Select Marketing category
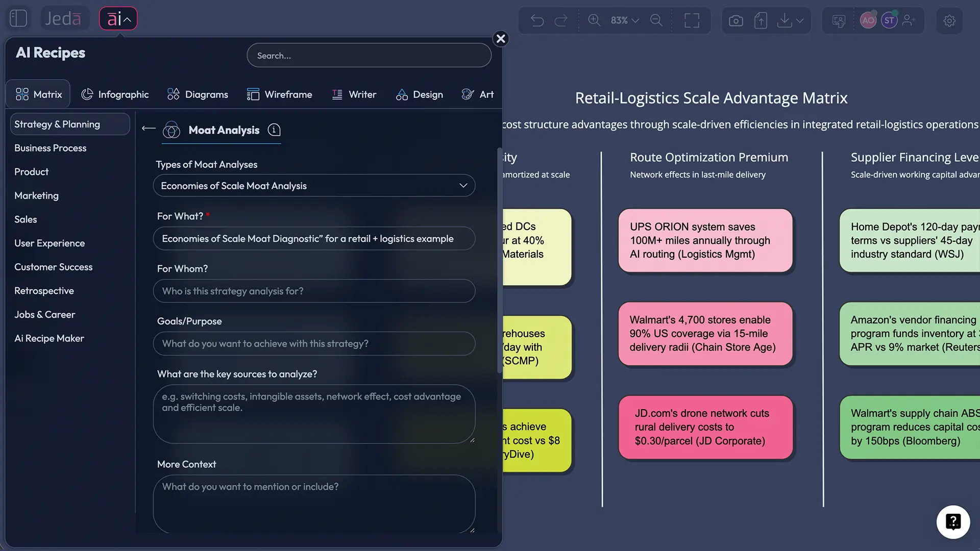Image resolution: width=980 pixels, height=551 pixels. pos(37,195)
